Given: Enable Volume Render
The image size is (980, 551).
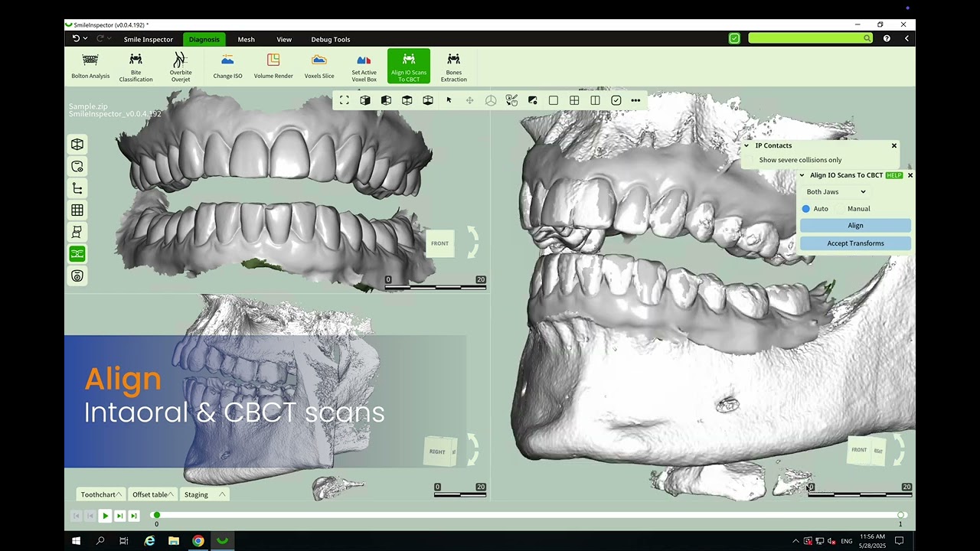Looking at the screenshot, I should point(273,67).
